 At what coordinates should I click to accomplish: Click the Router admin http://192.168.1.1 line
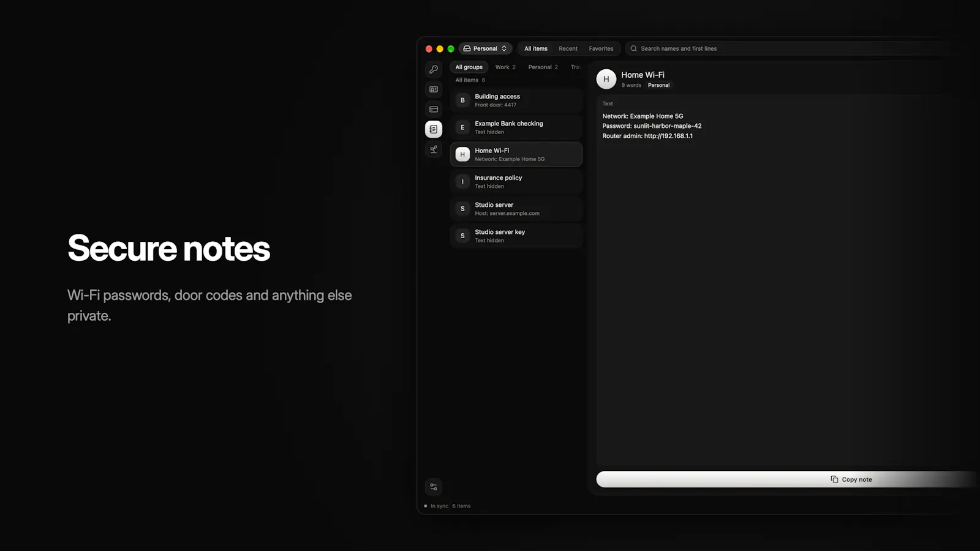pos(647,136)
